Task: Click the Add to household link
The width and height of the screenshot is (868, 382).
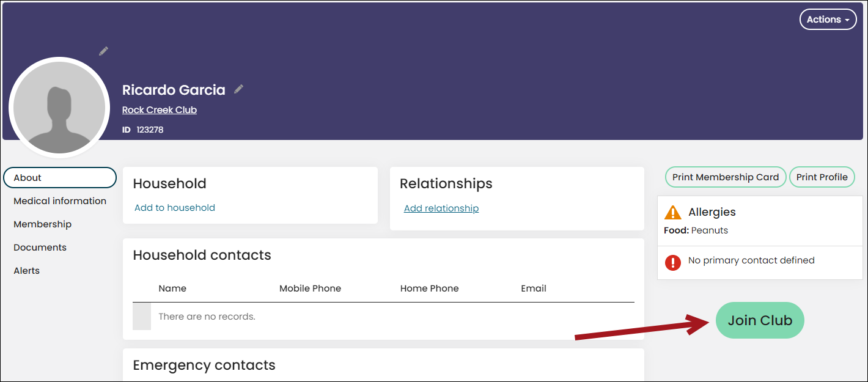Action: (175, 208)
